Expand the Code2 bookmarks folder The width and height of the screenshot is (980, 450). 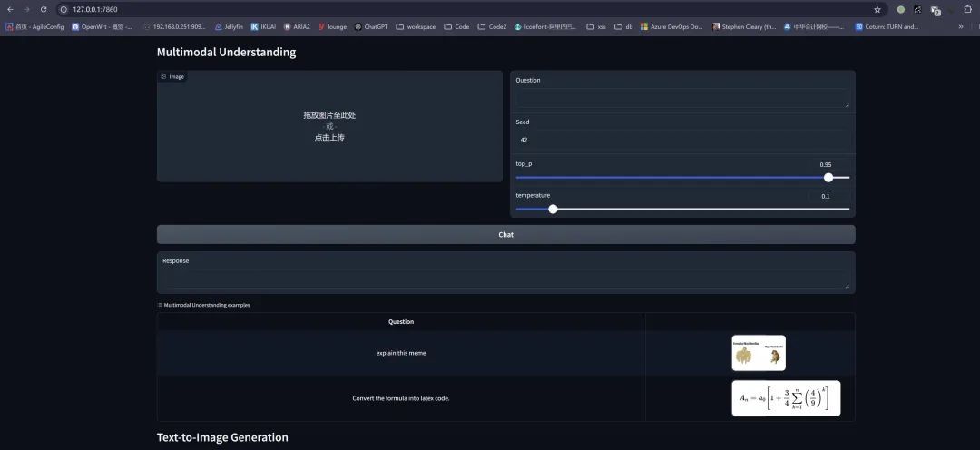492,27
